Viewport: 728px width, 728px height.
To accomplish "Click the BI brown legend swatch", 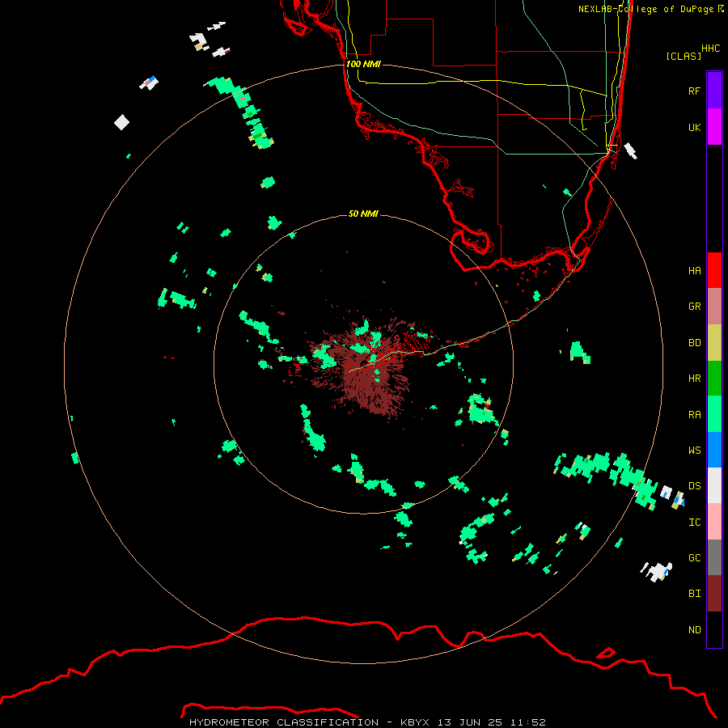I will pyautogui.click(x=714, y=594).
